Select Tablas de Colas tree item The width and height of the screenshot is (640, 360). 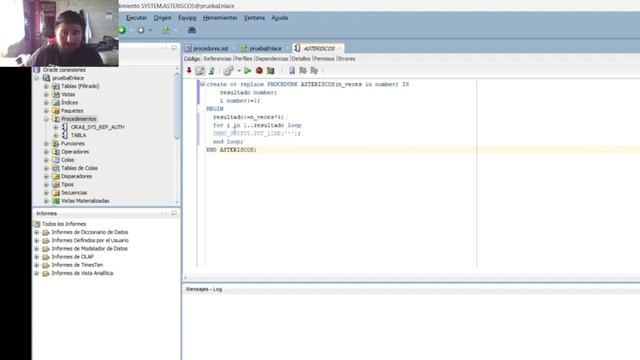click(79, 168)
